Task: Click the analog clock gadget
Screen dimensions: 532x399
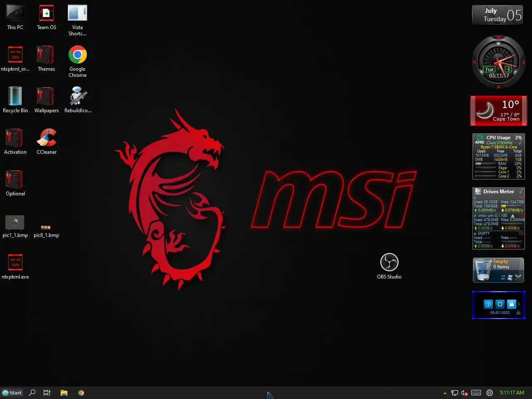Action: click(498, 62)
